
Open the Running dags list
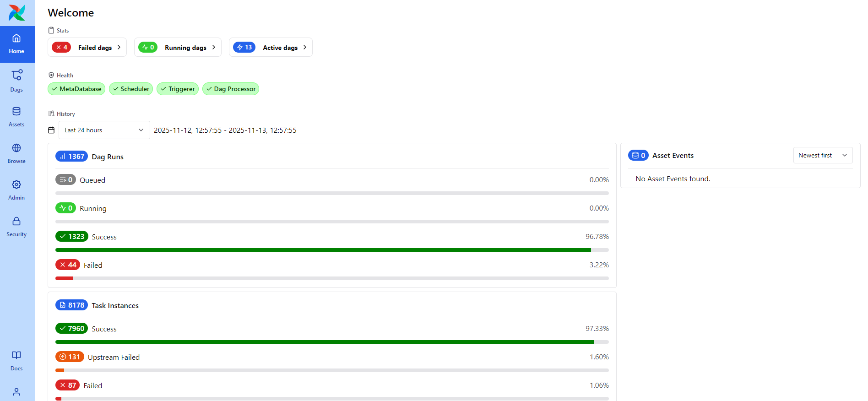coord(178,48)
